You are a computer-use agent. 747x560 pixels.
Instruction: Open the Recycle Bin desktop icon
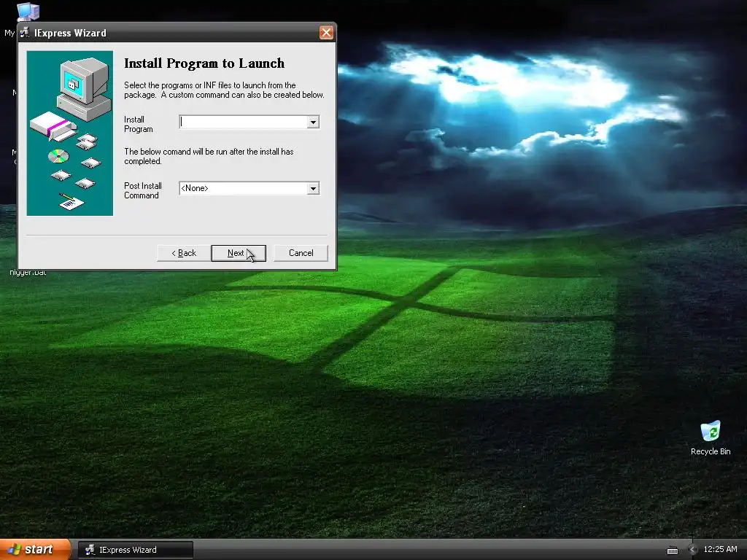711,431
